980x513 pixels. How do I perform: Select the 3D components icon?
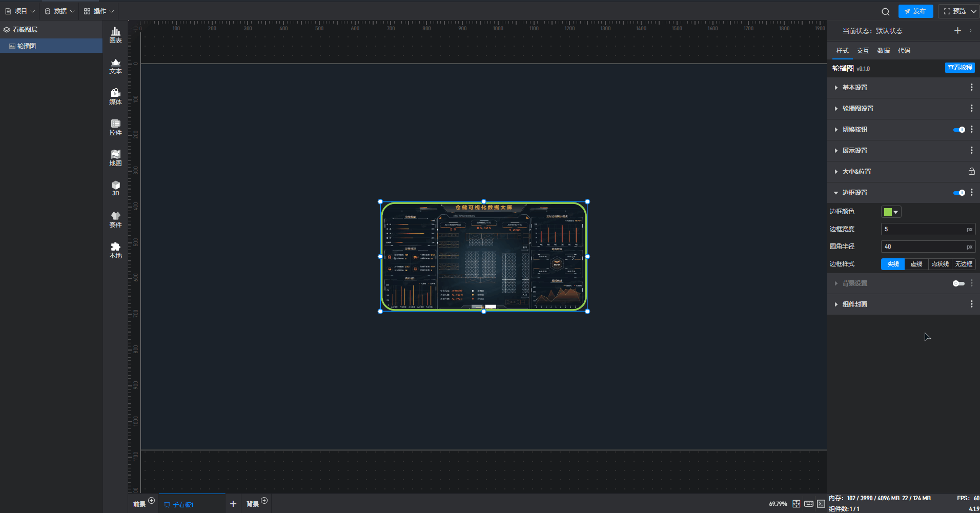click(115, 188)
